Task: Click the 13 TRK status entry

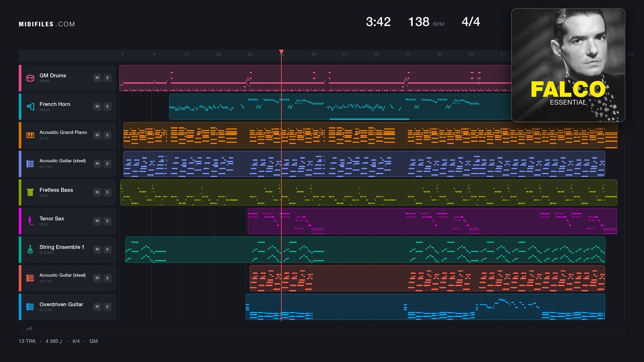Action: click(x=27, y=341)
